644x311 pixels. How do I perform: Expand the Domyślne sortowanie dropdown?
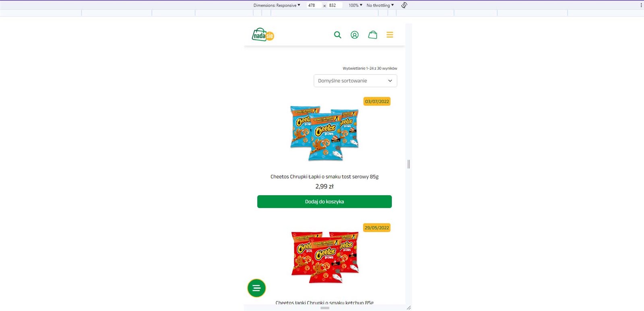[355, 81]
